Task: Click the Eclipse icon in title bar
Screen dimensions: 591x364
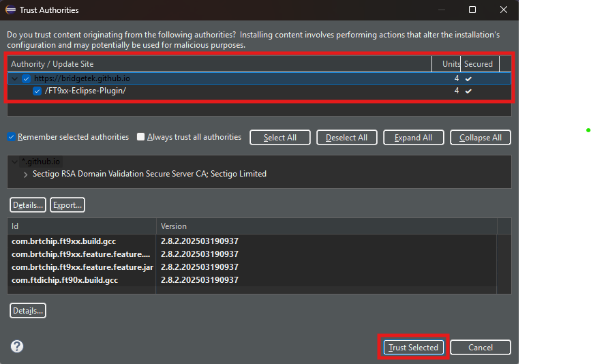Action: [10, 10]
